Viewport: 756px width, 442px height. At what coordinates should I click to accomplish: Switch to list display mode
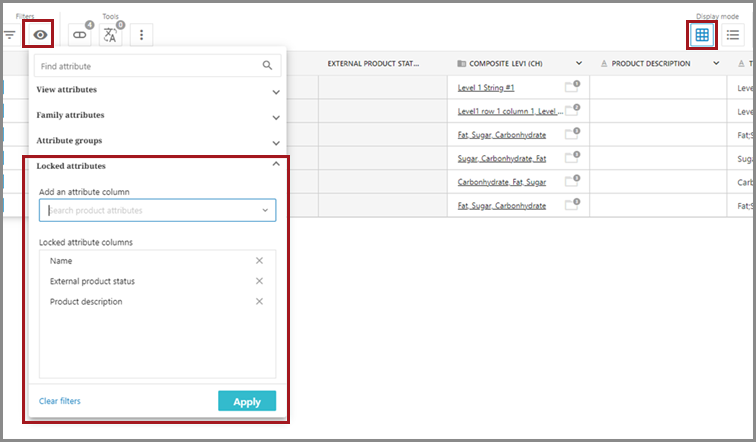[733, 35]
